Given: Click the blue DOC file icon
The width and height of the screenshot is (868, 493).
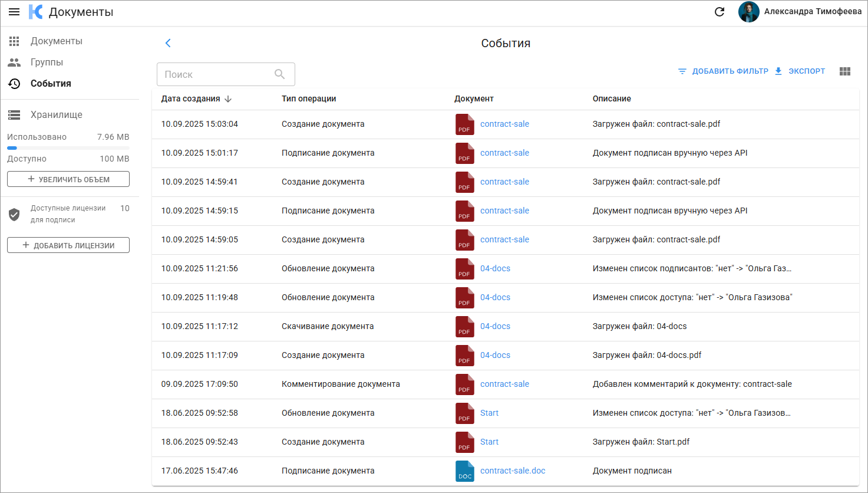Looking at the screenshot, I should pyautogui.click(x=464, y=471).
